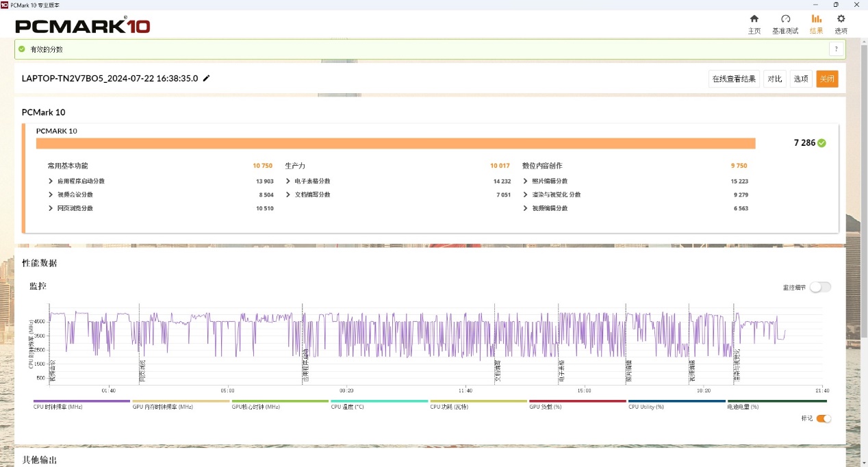Viewport: 868px width, 467px height.
Task: Expand 渲染与视觉化 分数 row
Action: (x=525, y=194)
